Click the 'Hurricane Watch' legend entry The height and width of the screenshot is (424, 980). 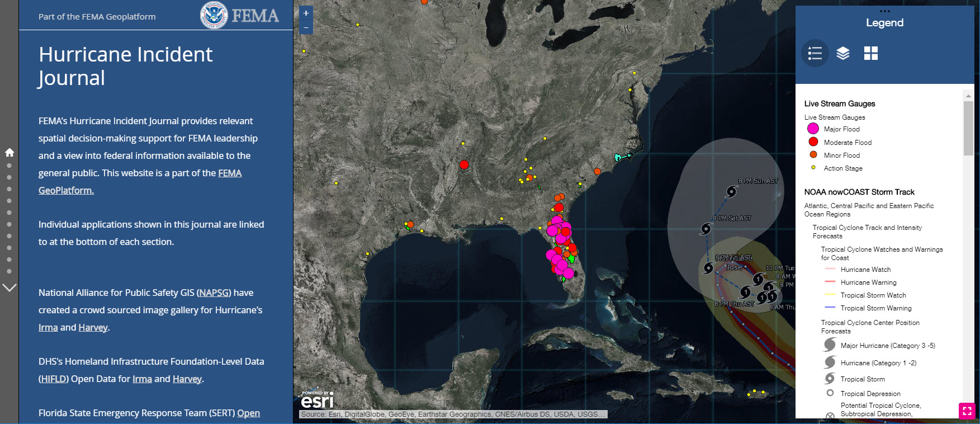[x=865, y=270]
